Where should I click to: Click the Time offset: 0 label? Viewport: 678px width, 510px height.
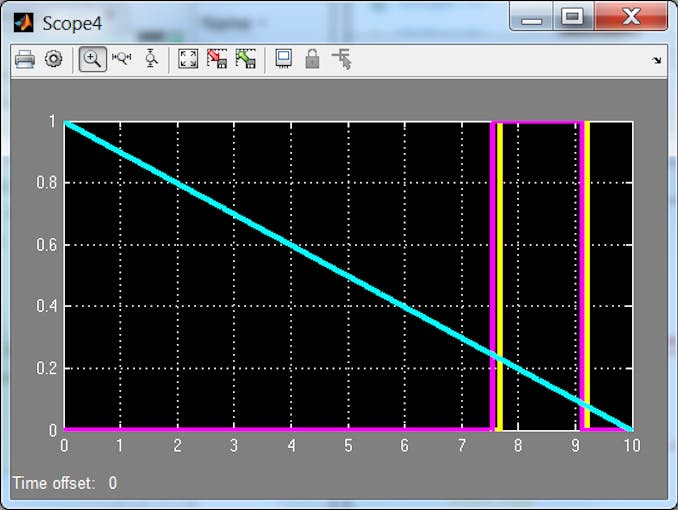click(x=64, y=483)
